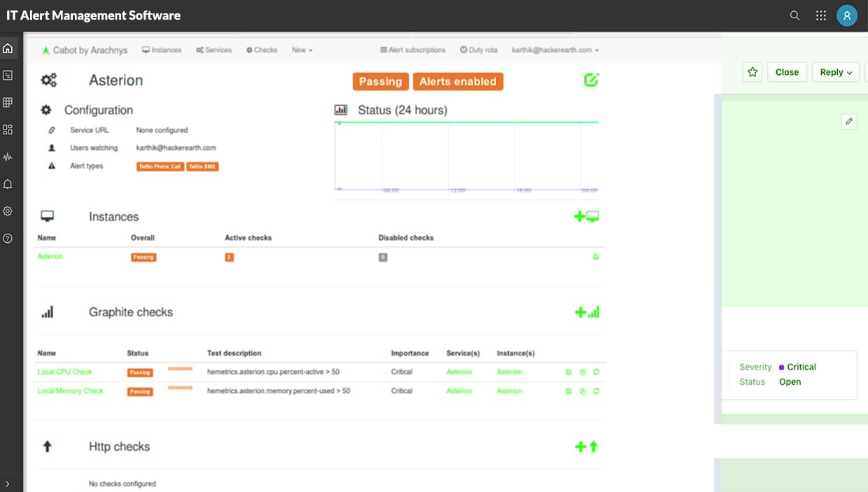Image resolution: width=868 pixels, height=492 pixels.
Task: Open the search magnifier in the top bar
Action: tap(794, 15)
